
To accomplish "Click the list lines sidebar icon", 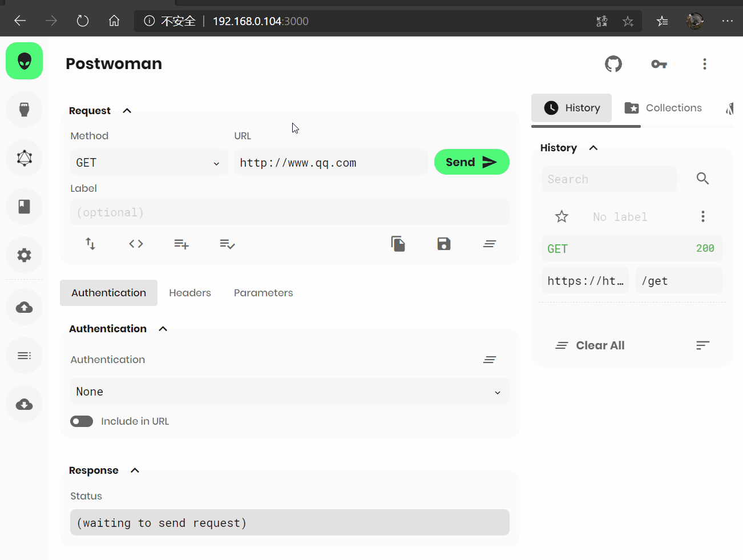I will [24, 356].
